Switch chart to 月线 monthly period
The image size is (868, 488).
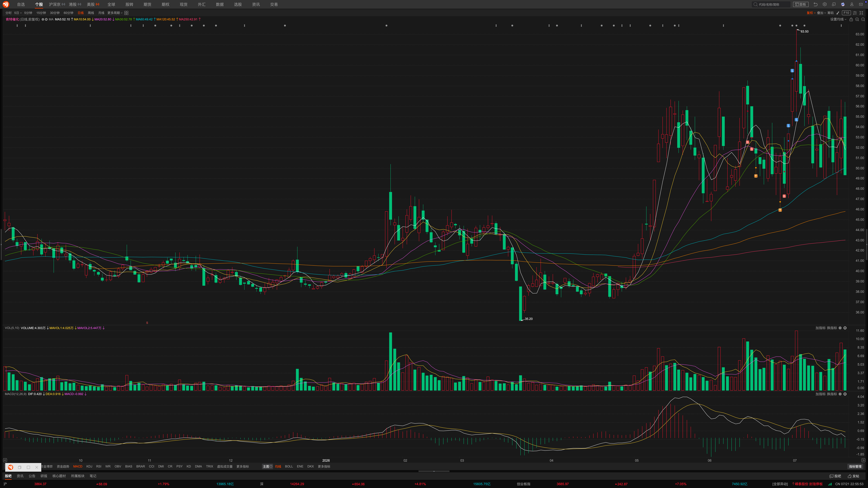[x=101, y=13]
